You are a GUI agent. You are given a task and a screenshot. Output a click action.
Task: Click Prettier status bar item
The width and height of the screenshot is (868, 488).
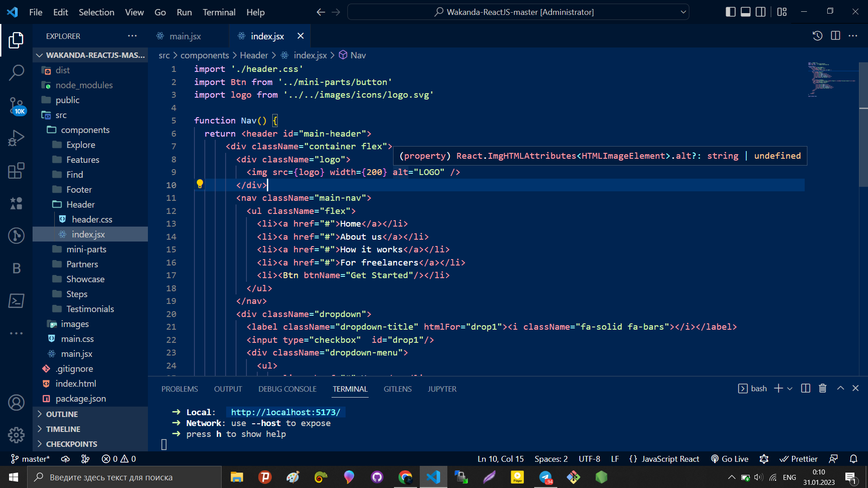pyautogui.click(x=798, y=459)
